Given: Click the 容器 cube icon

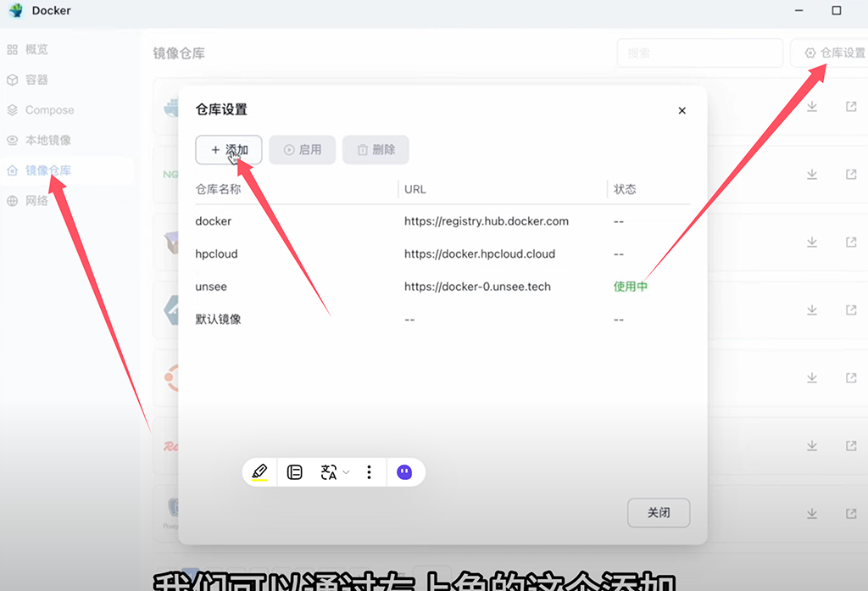Looking at the screenshot, I should tap(12, 80).
